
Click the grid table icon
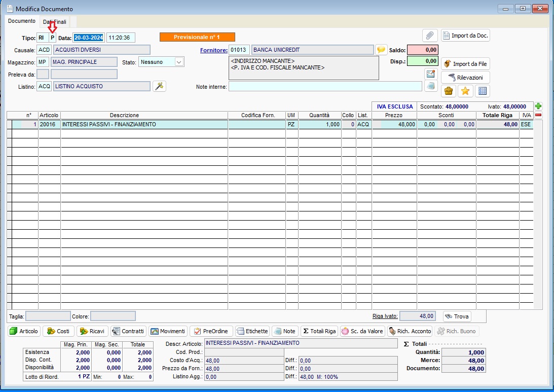pyautogui.click(x=482, y=91)
